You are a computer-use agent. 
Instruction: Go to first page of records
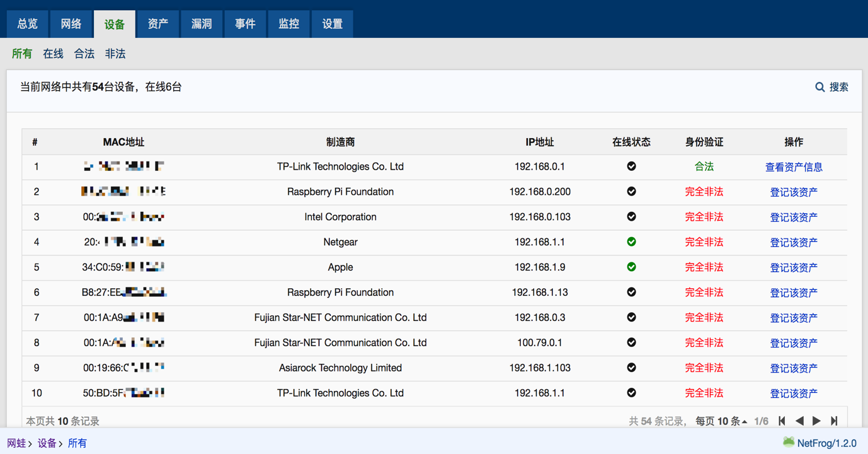click(x=782, y=421)
